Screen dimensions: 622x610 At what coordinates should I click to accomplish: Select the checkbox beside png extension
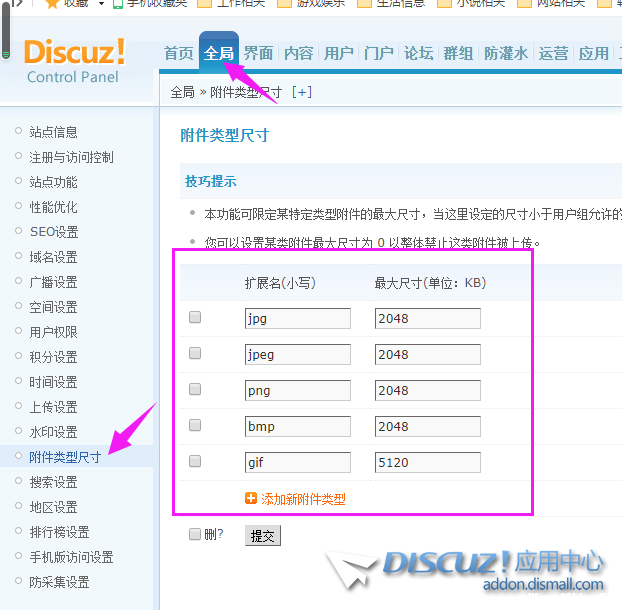coord(195,390)
